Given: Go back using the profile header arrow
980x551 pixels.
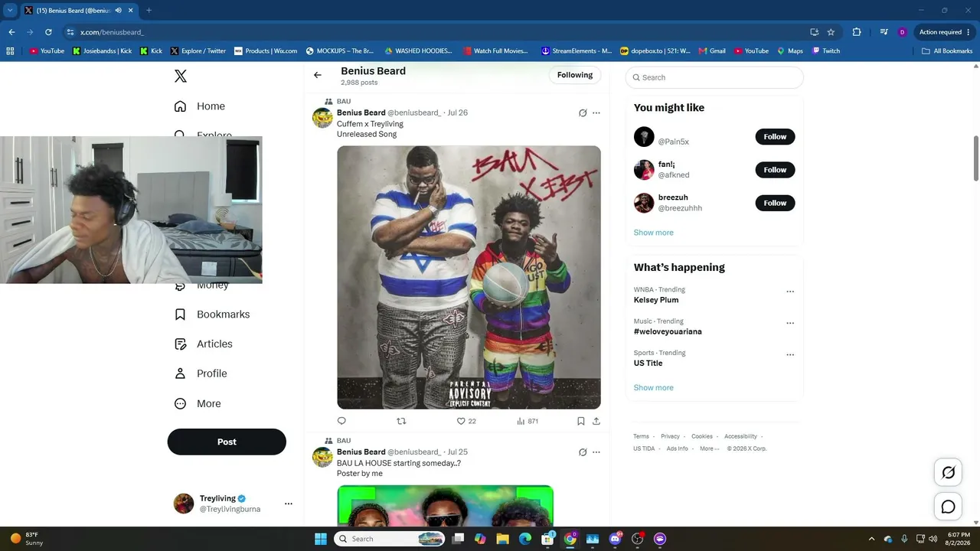Looking at the screenshot, I should 318,75.
